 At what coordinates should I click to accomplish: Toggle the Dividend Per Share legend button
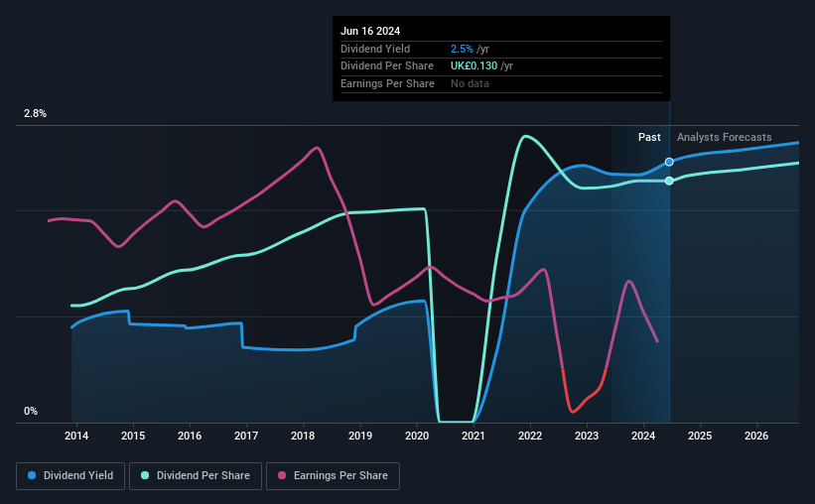(196, 476)
